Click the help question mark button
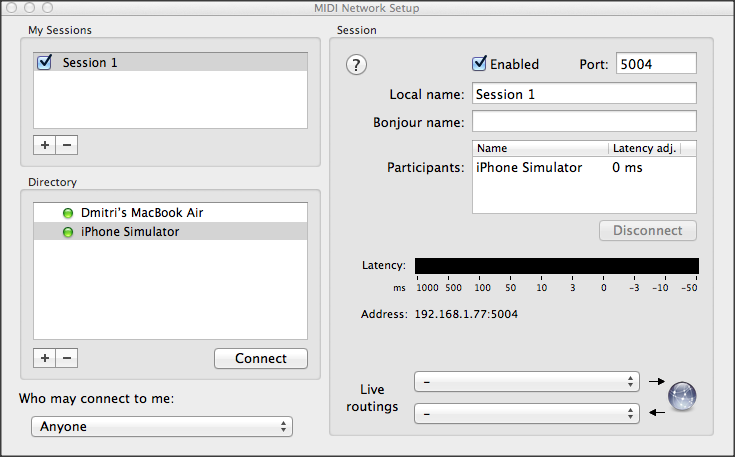The width and height of the screenshot is (735, 457). 357,65
